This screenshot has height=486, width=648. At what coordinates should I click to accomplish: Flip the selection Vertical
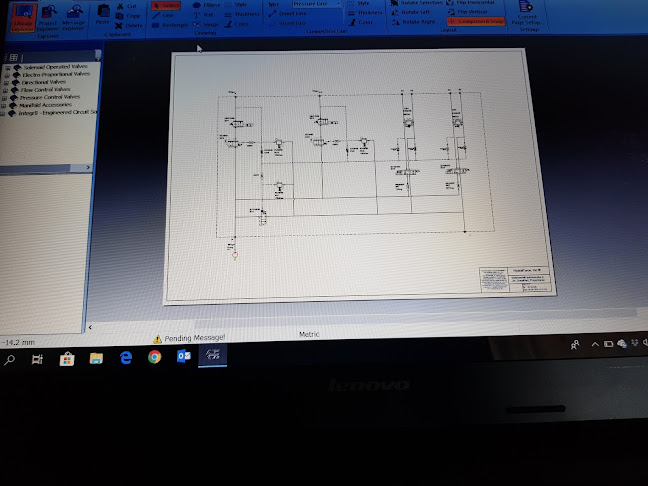[468, 12]
